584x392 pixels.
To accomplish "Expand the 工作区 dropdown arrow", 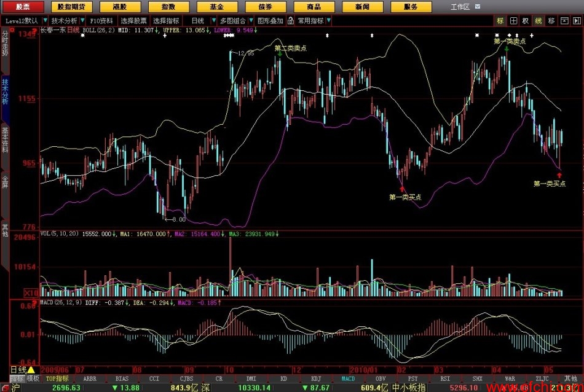I will pyautogui.click(x=478, y=7).
